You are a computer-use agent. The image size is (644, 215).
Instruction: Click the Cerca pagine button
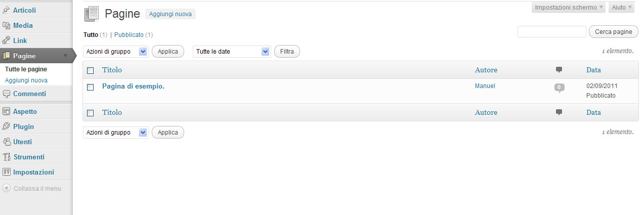[613, 32]
